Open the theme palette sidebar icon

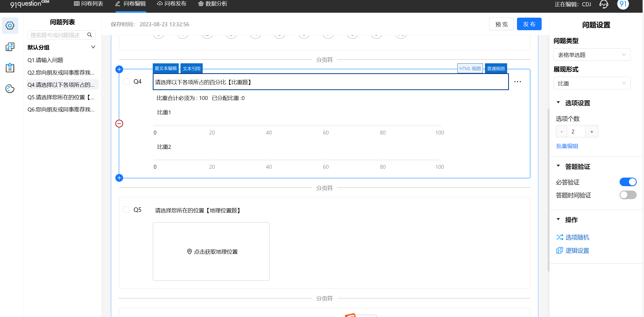click(x=10, y=89)
